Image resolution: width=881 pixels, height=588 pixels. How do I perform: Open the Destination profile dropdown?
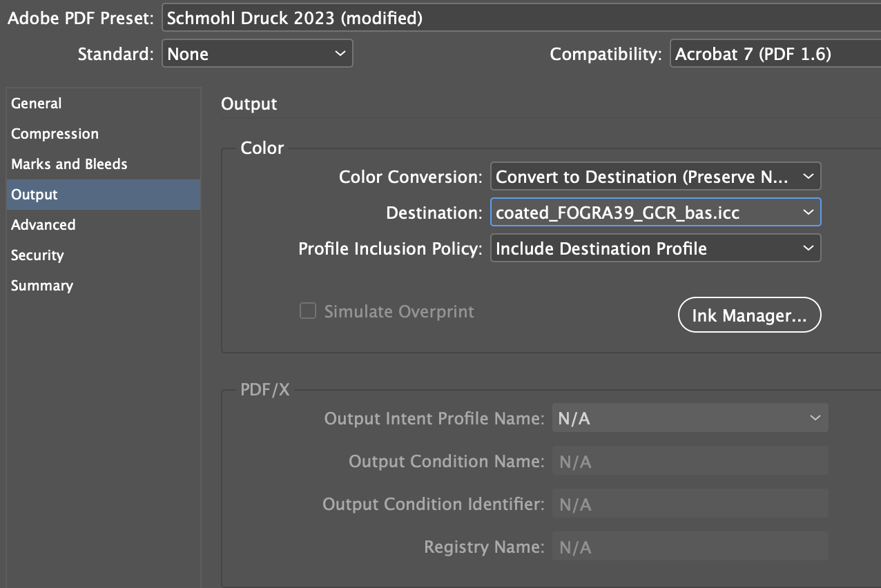pos(655,213)
